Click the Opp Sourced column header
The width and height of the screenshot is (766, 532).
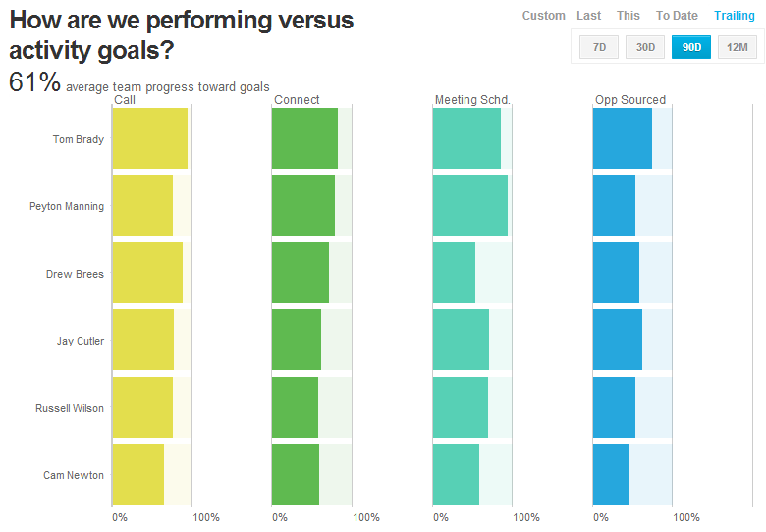[x=630, y=100]
